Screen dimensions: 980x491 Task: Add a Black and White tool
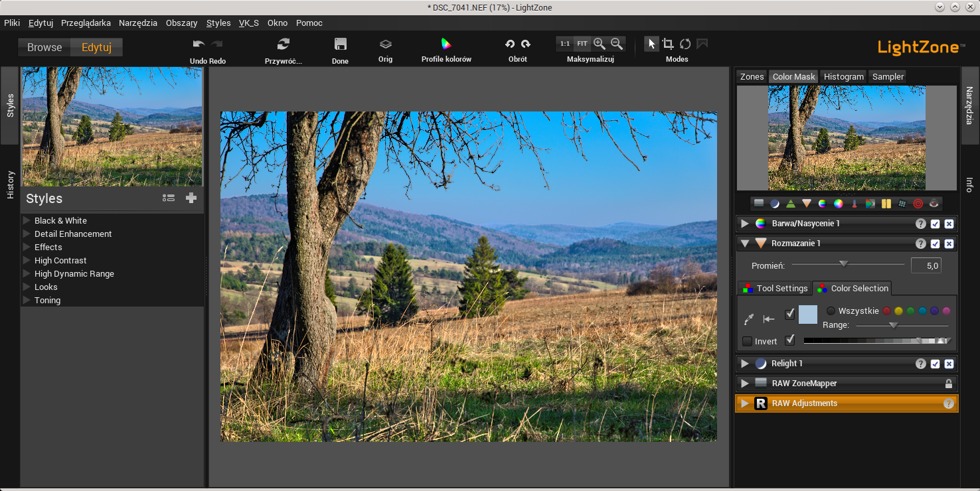point(870,204)
